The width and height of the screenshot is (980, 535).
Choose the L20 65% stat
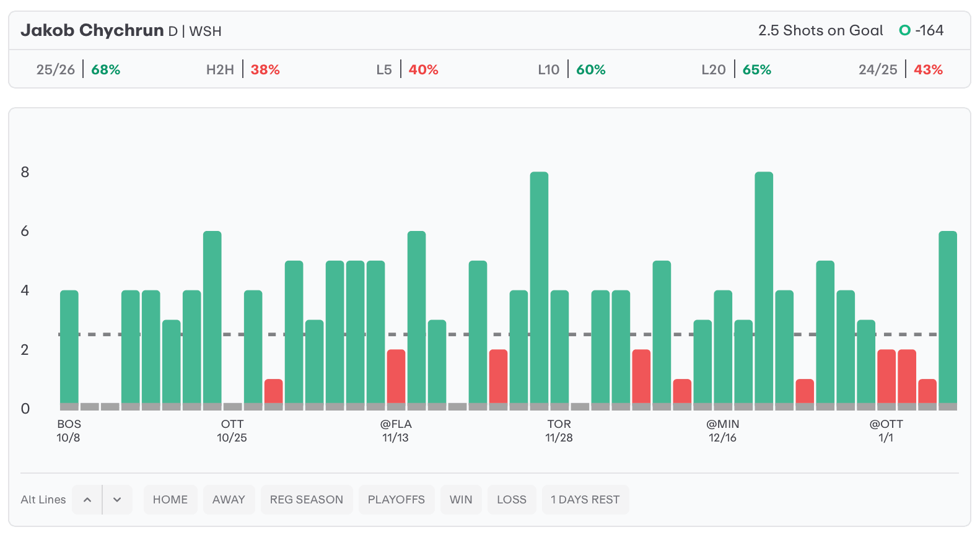click(x=736, y=69)
